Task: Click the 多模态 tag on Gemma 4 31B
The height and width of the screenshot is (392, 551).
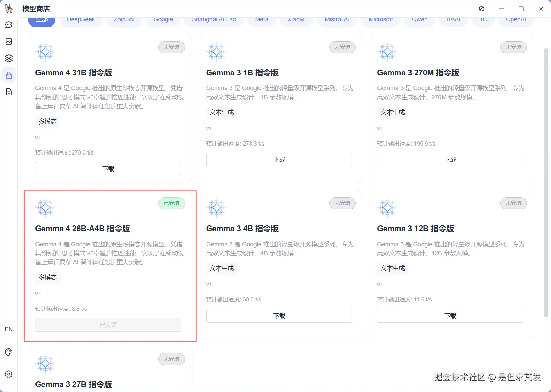Action: 47,121
